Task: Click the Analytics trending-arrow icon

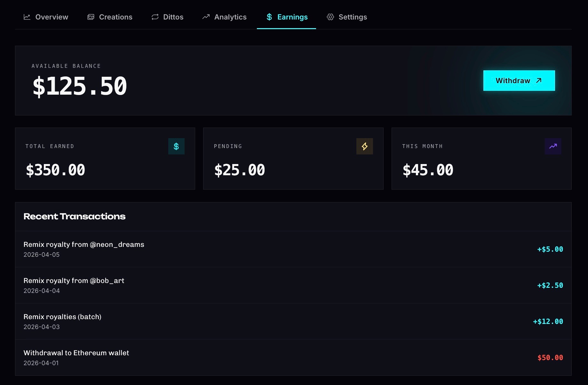Action: click(206, 17)
